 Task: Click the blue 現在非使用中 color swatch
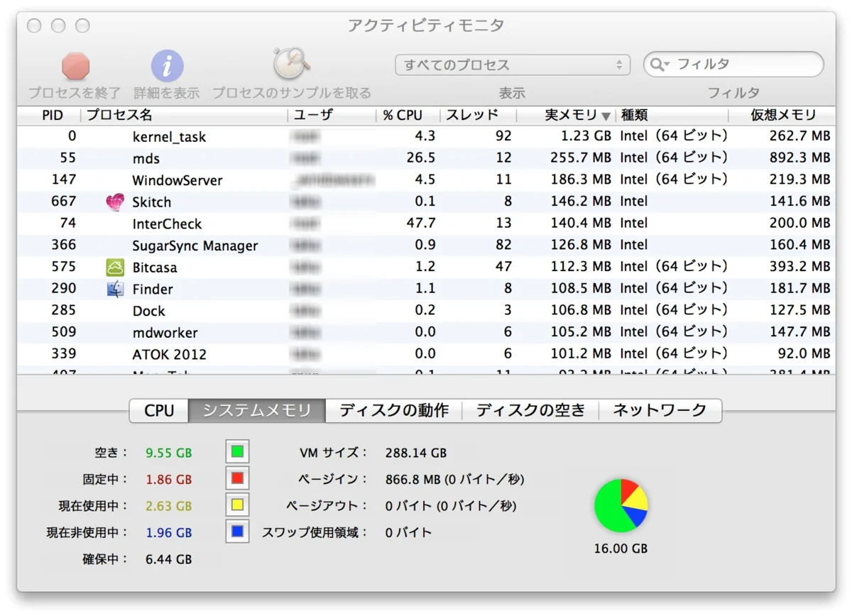tap(237, 531)
